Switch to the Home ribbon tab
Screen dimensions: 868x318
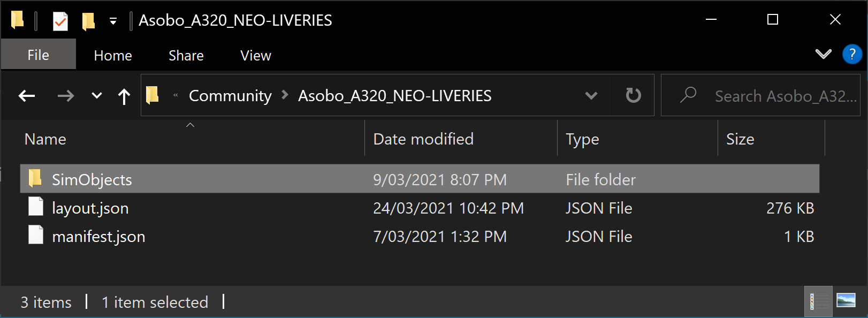tap(112, 56)
